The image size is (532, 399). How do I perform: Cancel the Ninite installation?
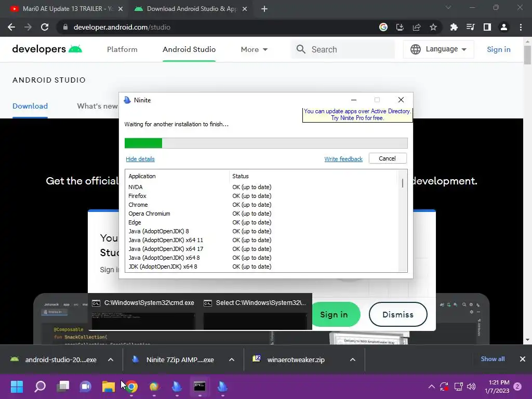387,158
